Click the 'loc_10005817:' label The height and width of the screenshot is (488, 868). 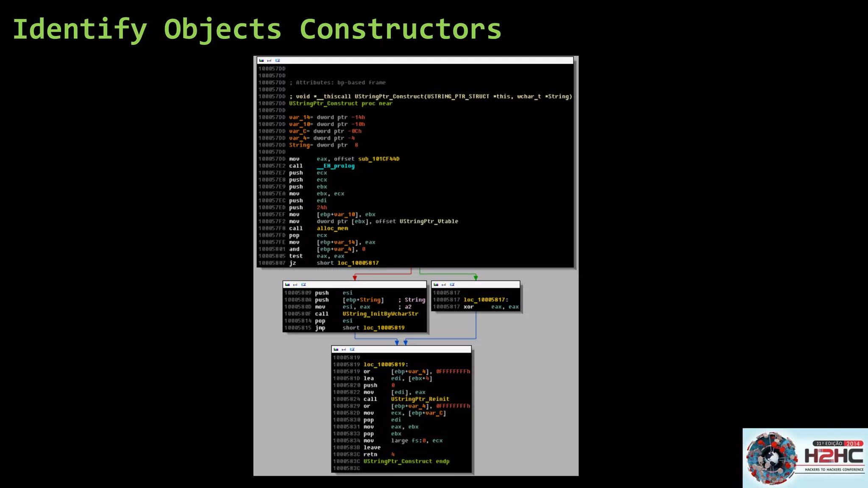[486, 300]
